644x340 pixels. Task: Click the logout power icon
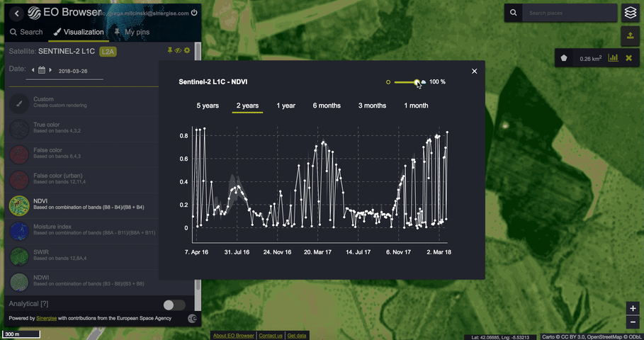tap(194, 13)
